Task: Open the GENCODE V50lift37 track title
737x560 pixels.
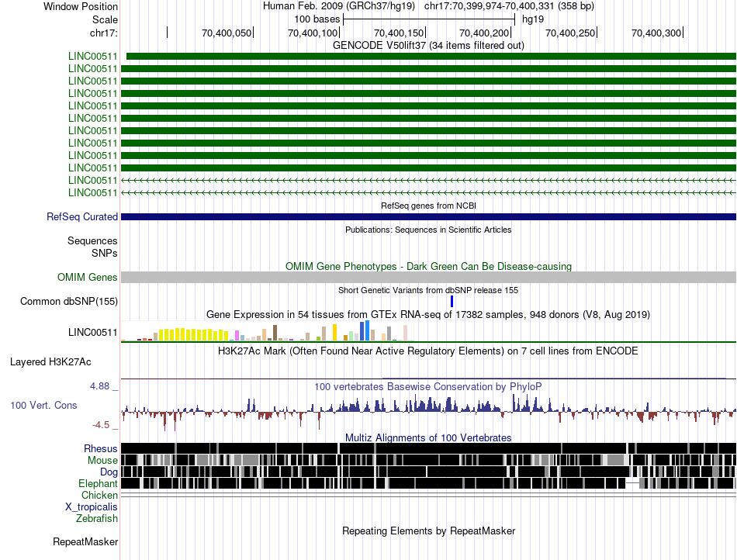Action: point(428,45)
